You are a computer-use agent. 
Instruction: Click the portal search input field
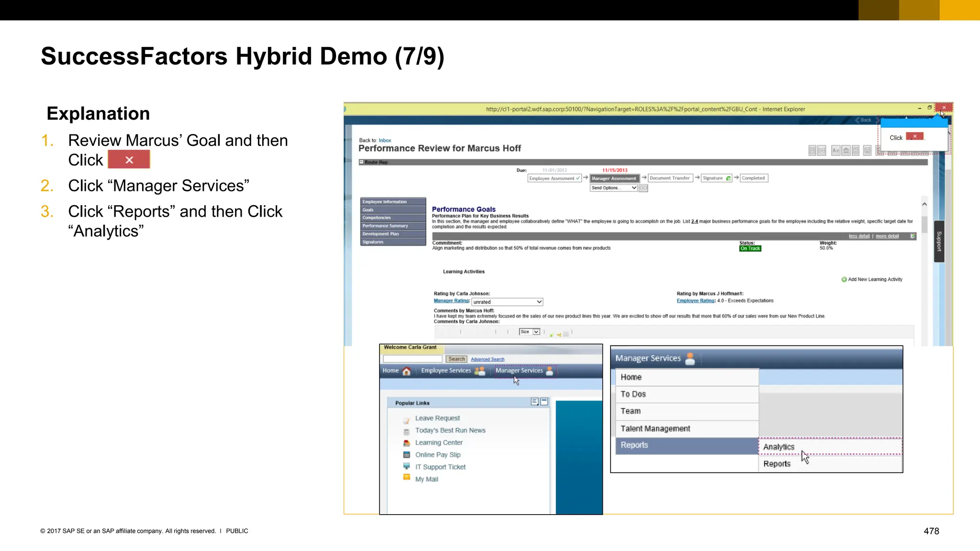click(x=412, y=359)
